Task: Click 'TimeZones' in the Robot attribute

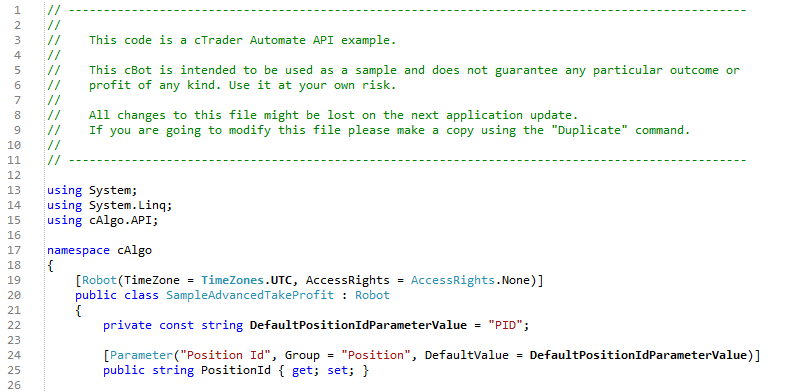Action: 232,280
